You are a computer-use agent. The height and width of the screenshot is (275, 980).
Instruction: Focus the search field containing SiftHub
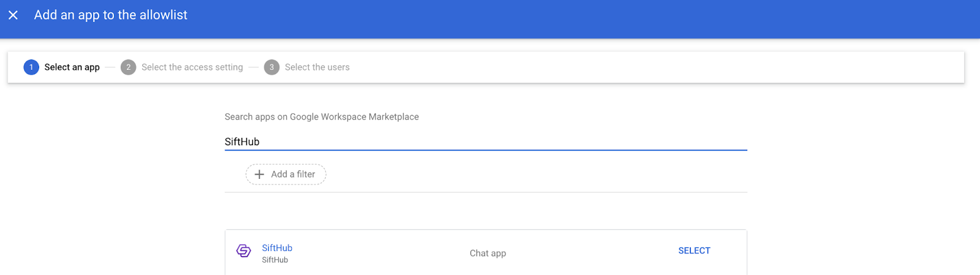pos(484,141)
